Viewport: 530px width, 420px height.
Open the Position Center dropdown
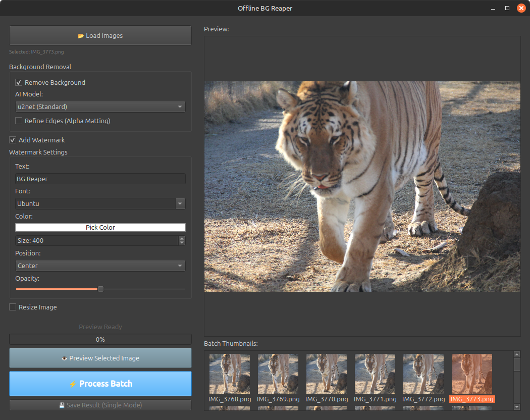100,266
